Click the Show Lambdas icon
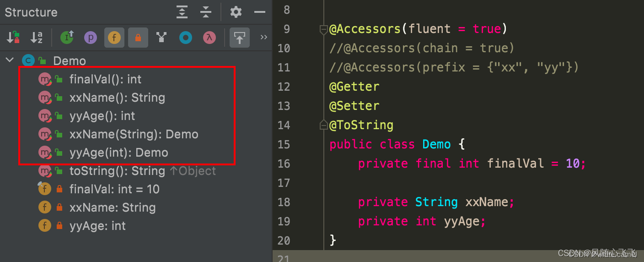Screen dimensions: 644x262 pos(209,38)
